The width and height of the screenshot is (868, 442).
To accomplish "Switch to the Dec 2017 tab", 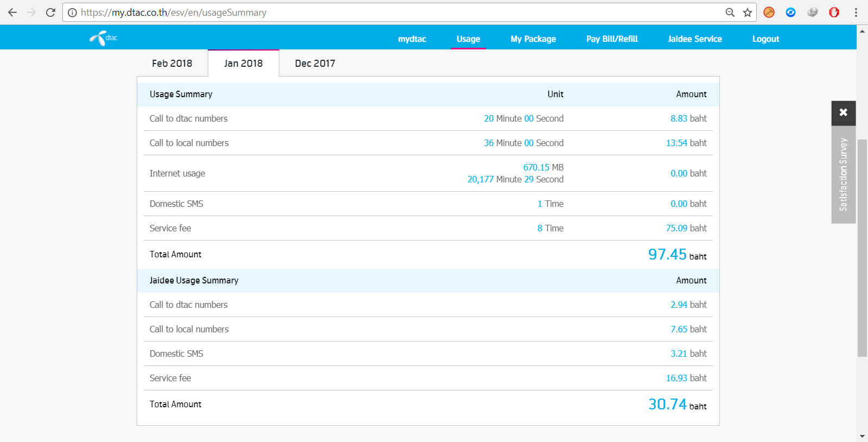I will 315,64.
